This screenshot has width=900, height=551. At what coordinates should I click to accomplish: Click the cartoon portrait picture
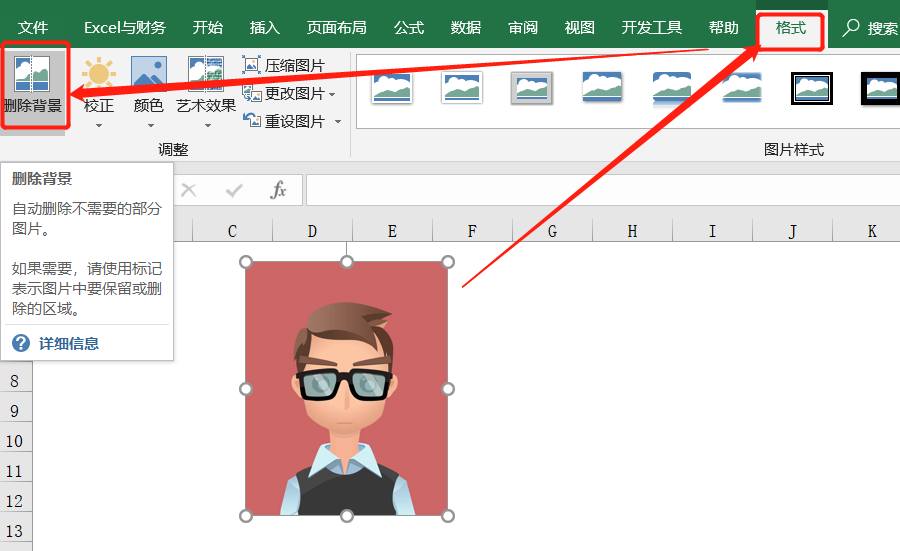point(347,389)
